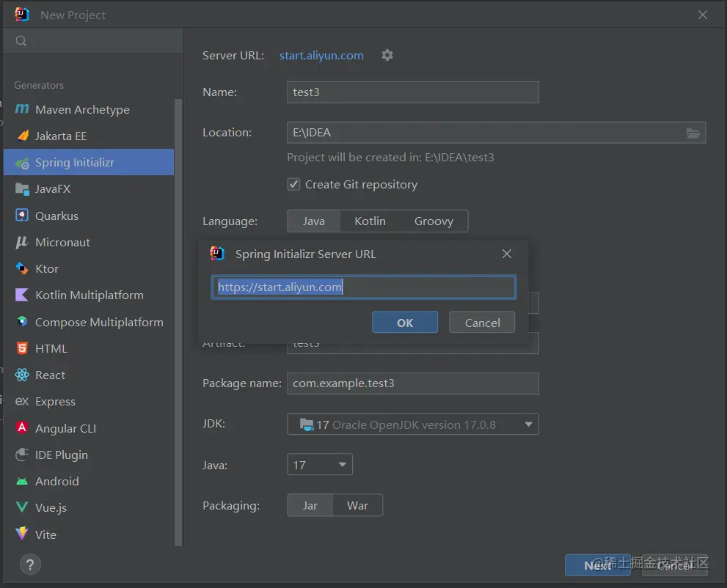Click the React atom icon

click(x=22, y=375)
